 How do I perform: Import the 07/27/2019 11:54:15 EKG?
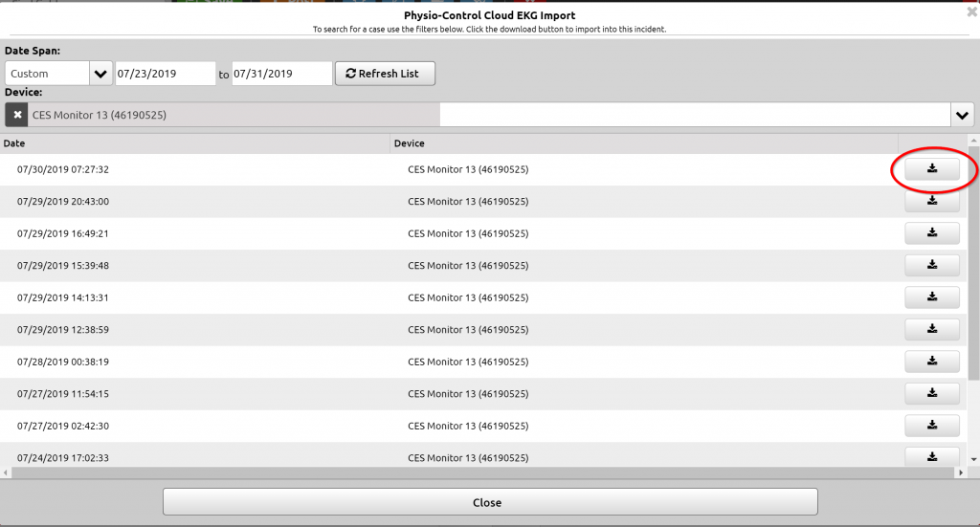tap(932, 393)
